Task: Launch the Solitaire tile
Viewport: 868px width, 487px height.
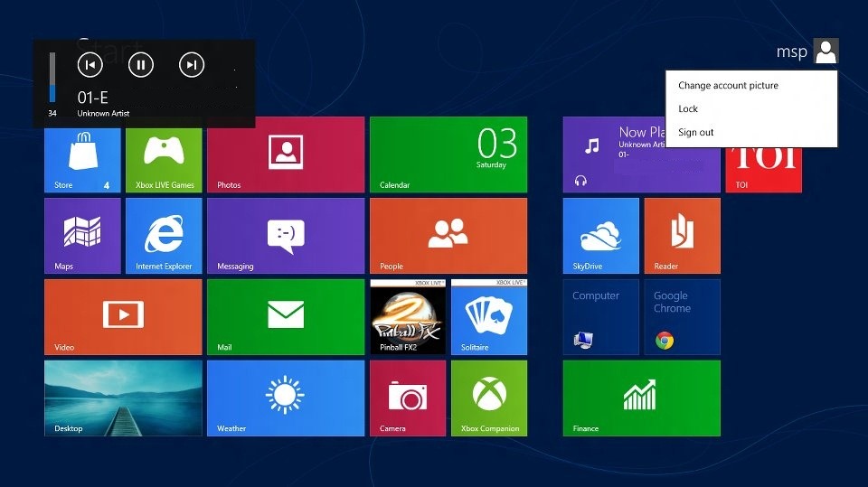Action: pyautogui.click(x=489, y=317)
